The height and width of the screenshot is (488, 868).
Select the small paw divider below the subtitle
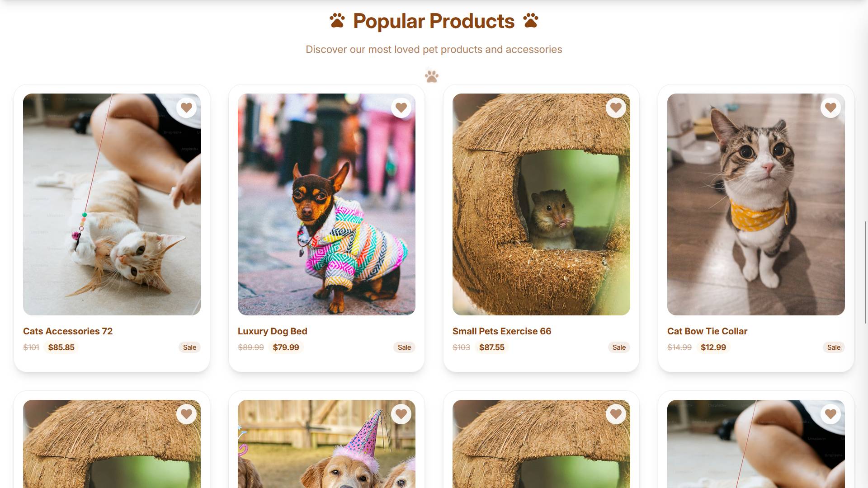click(432, 76)
